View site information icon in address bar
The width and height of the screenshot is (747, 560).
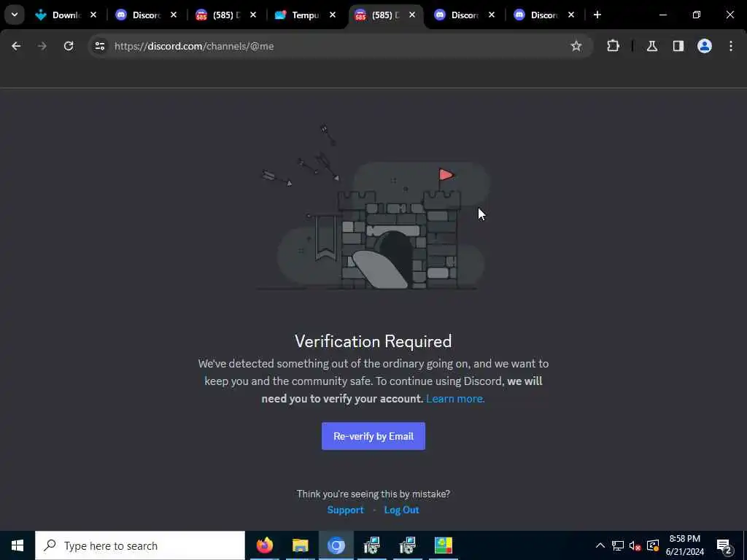[99, 46]
